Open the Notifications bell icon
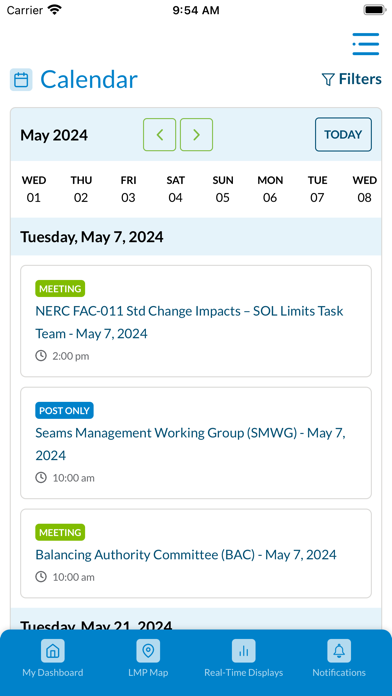This screenshot has width=392, height=696. 339,651
